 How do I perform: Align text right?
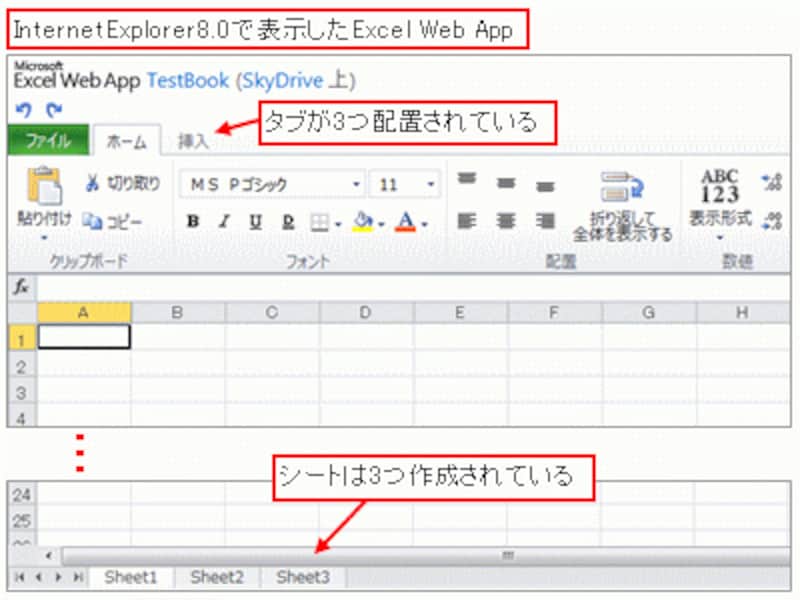tap(545, 221)
